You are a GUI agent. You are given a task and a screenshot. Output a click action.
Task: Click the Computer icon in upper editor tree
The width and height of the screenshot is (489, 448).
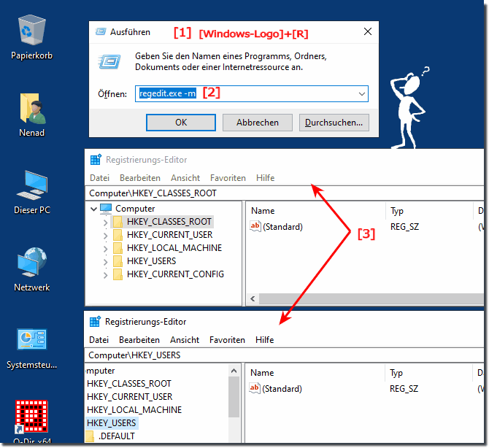(106, 209)
